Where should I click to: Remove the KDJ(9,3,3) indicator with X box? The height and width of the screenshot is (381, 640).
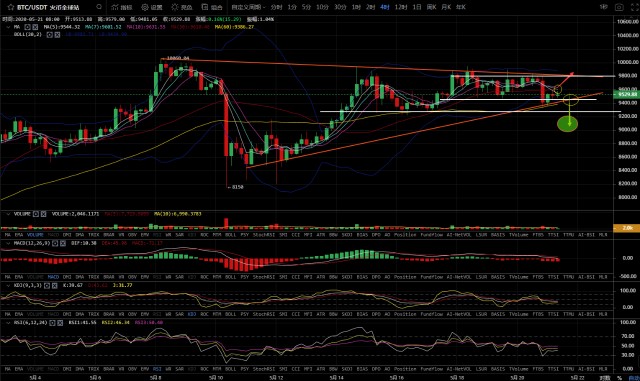54,285
